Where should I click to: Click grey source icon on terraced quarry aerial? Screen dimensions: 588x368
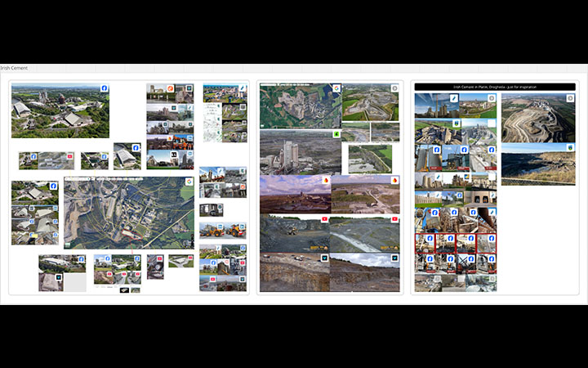[x=570, y=99]
